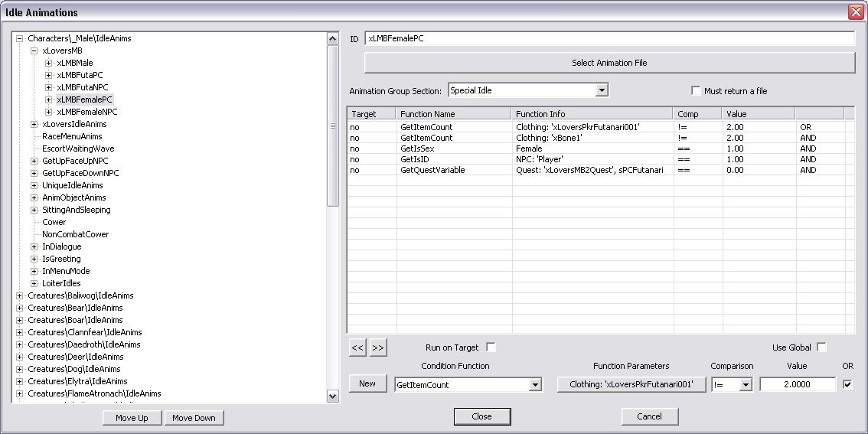The width and height of the screenshot is (868, 434).
Task: Enable the Run on Target checkbox
Action: coord(491,347)
